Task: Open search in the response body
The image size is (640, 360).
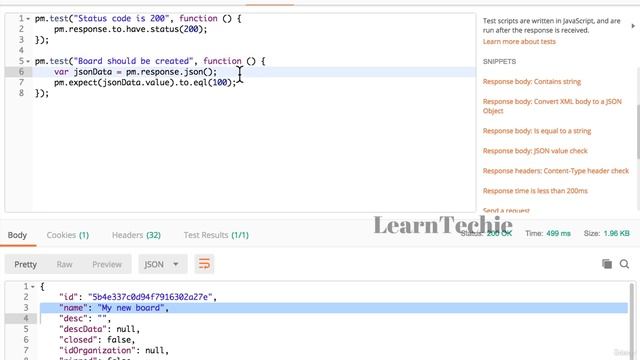Action: coord(624,264)
